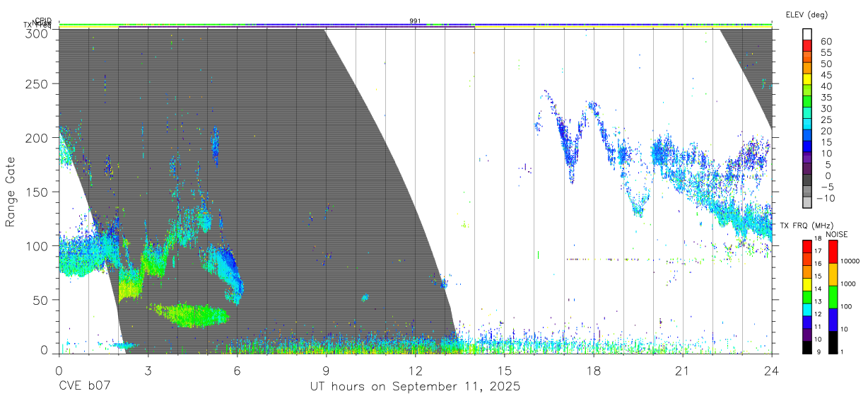Screen dimensions: 868x401
Task: Click the UT hour tick label '18'
Action: pyautogui.click(x=593, y=370)
